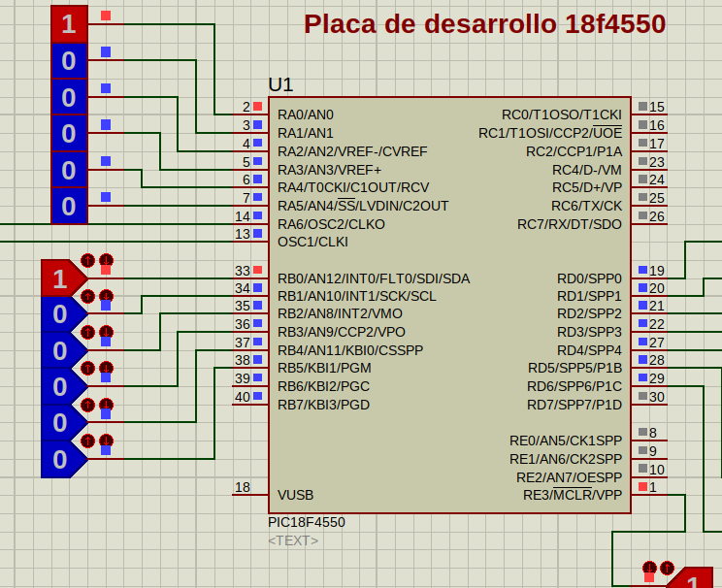
Task: Click the RA5/AN4/SS/LVDIN/C2OUT pin label
Action: coord(363,206)
